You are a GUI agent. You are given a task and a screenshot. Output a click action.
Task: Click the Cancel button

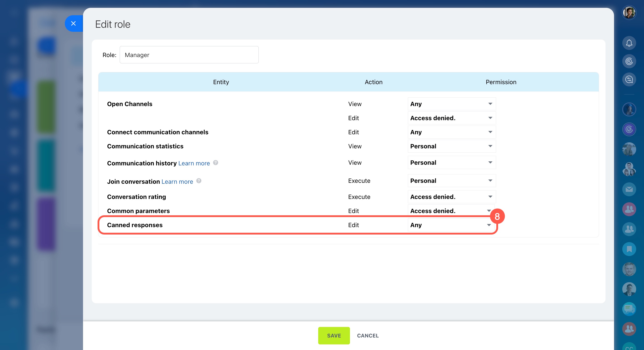[x=367, y=335]
